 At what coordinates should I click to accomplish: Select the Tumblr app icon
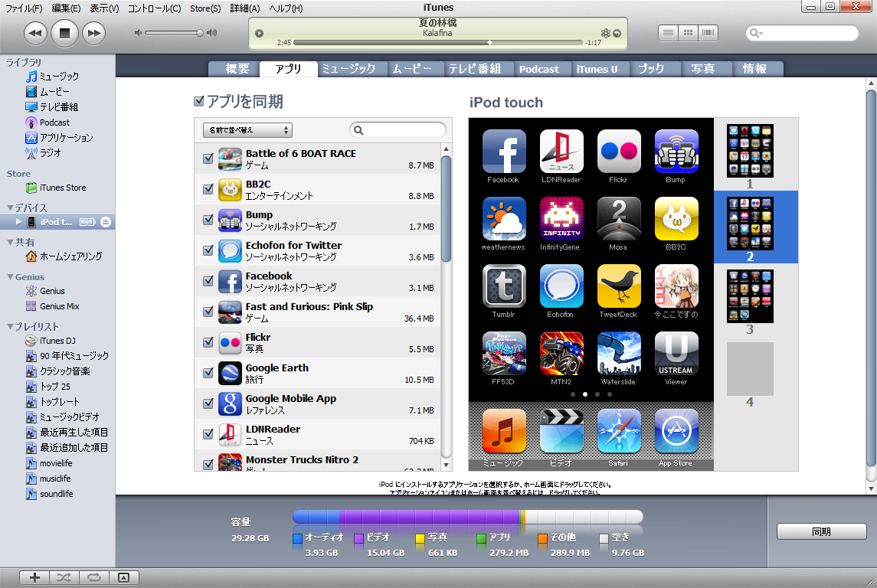pyautogui.click(x=504, y=286)
